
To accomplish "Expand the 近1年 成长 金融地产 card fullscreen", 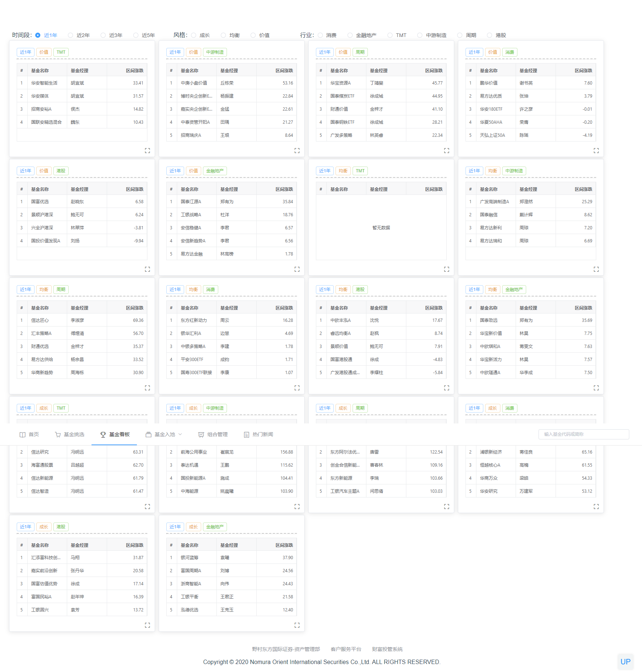I will coord(297,625).
